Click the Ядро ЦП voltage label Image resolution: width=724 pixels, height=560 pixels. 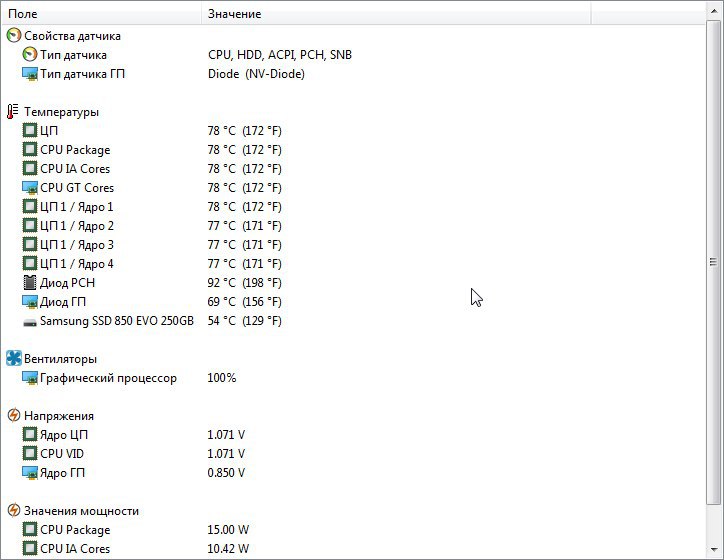point(64,435)
